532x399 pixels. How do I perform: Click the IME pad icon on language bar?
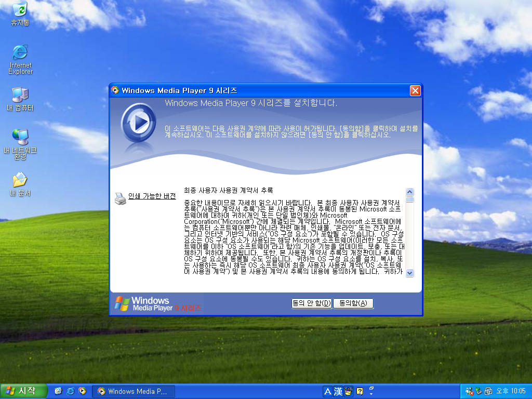click(x=349, y=392)
